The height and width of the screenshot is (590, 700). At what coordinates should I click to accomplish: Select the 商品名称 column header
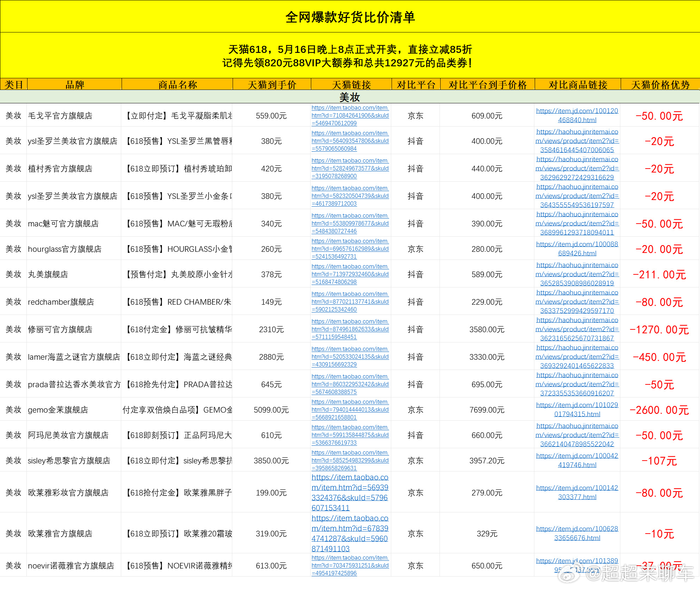(177, 85)
